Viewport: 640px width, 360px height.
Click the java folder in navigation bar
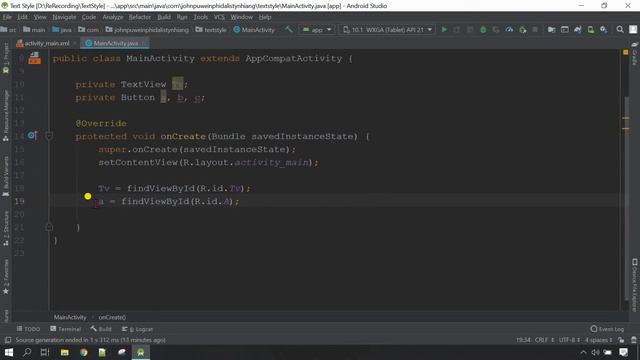[62, 29]
